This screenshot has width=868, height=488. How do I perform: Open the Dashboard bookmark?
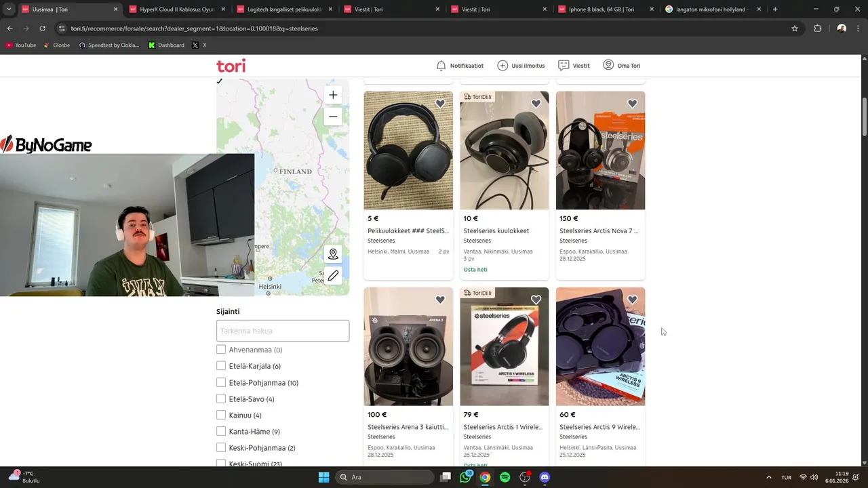[x=166, y=45]
